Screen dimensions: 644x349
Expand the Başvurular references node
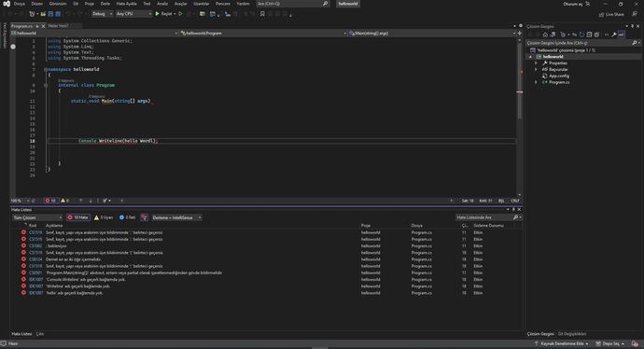[536, 69]
